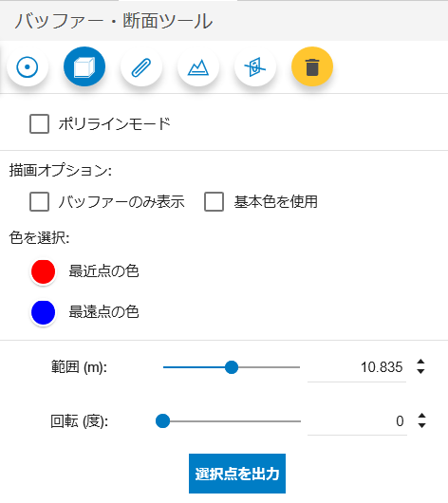Decrease range with the down stepper arrow
Screen dimensions: 448x503
pos(420,371)
